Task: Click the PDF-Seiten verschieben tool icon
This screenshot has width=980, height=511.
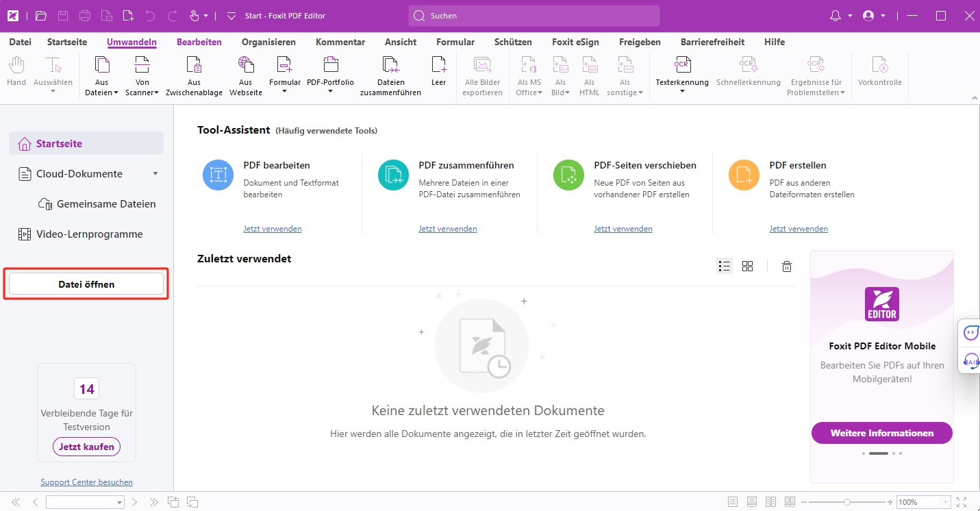Action: click(x=568, y=175)
